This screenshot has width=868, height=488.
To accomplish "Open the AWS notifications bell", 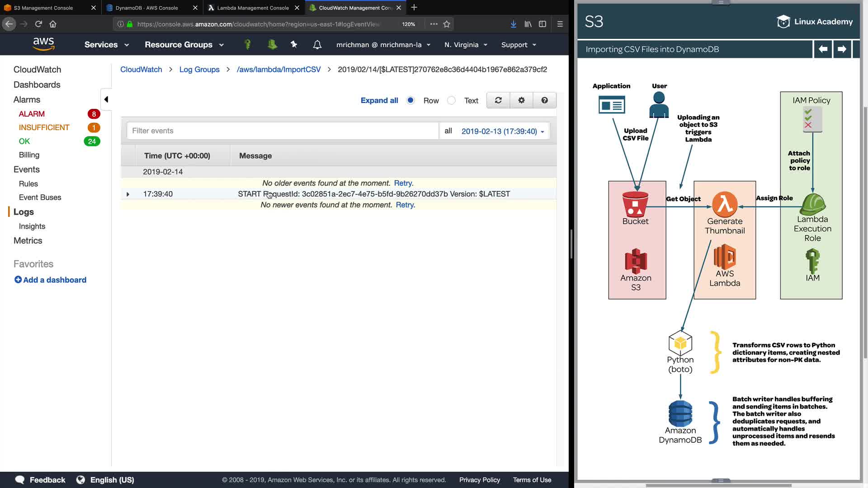I will 317,45.
